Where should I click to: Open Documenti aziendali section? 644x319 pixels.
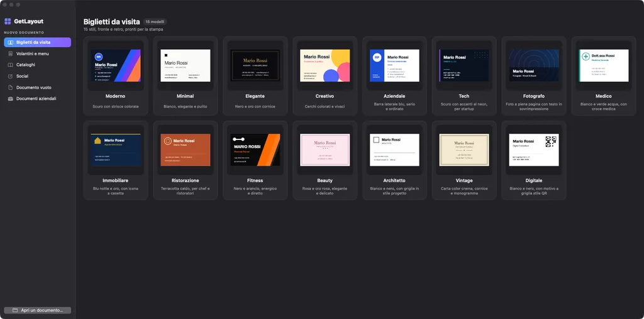pyautogui.click(x=37, y=99)
